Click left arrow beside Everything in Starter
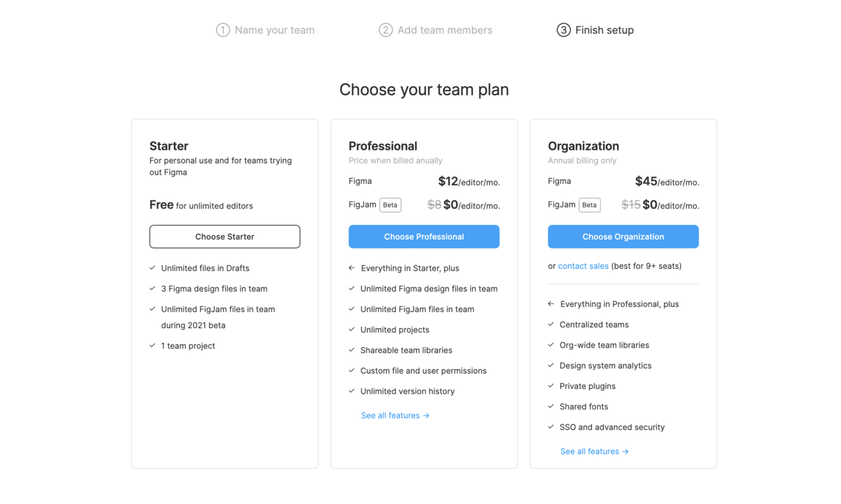Screen dimensions: 841x504 click(352, 268)
